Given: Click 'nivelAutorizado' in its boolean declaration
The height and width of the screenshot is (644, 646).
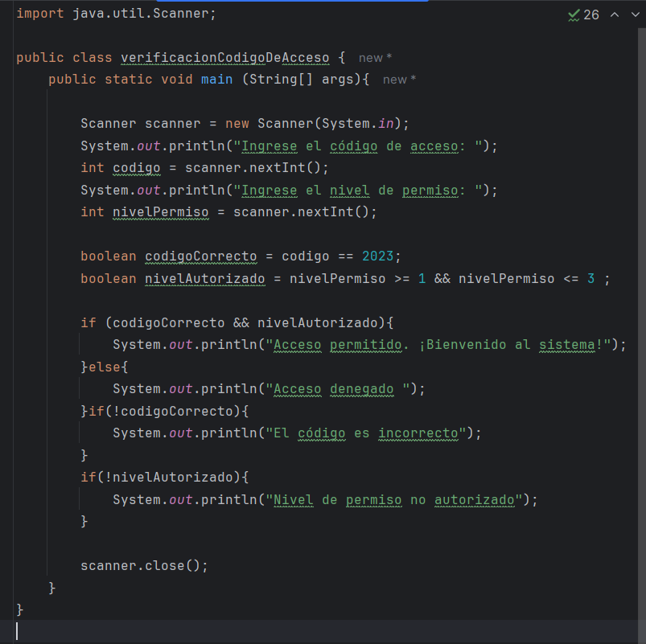Looking at the screenshot, I should tap(205, 279).
